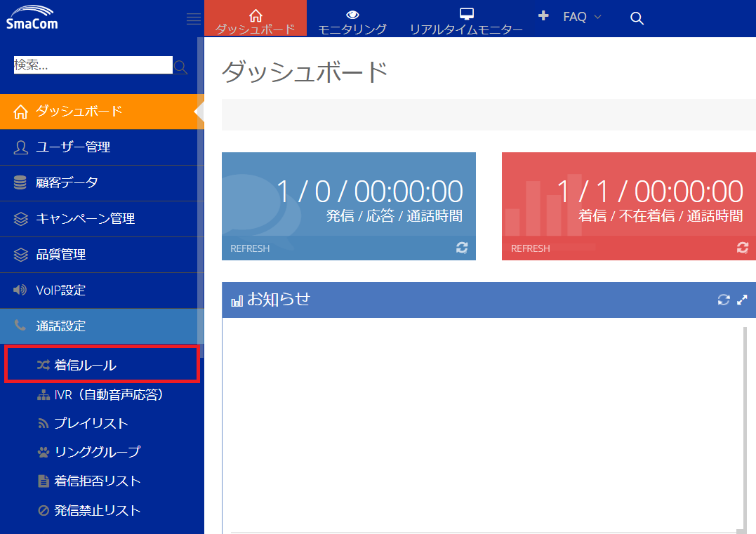This screenshot has height=534, width=756.
Task: Click REFRESH on the 発信 / 応答 card
Action: coord(250,248)
